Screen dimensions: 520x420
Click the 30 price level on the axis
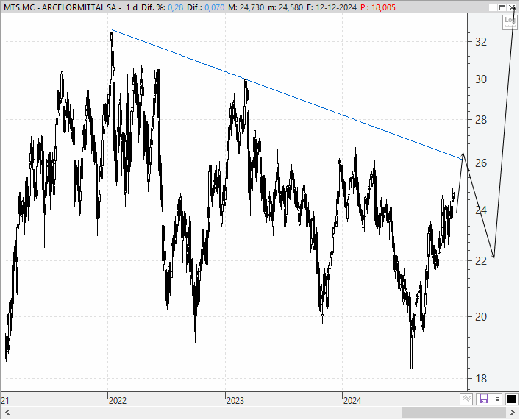pyautogui.click(x=481, y=79)
